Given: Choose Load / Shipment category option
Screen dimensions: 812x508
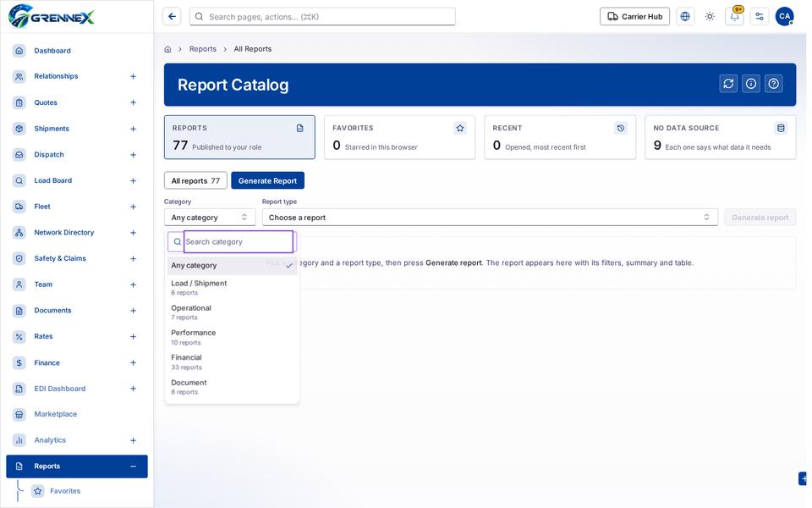Looking at the screenshot, I should pyautogui.click(x=232, y=287).
